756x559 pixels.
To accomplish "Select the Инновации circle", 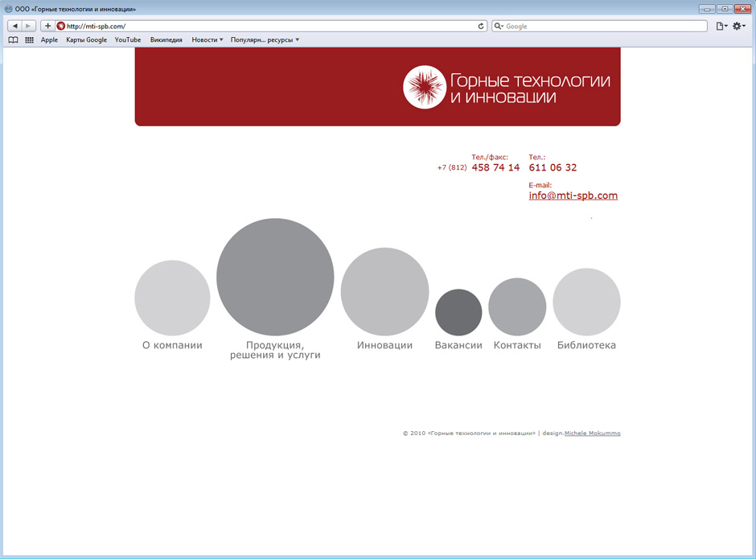I will tap(384, 291).
